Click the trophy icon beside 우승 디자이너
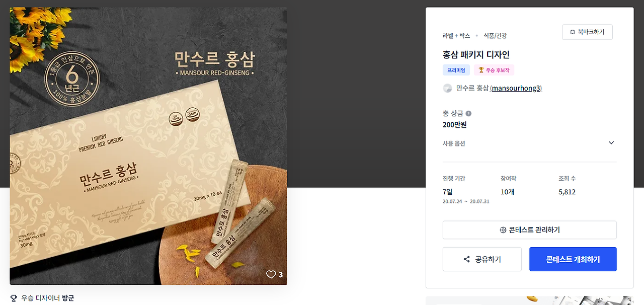Screen dimensions: 644x305 tap(14, 298)
